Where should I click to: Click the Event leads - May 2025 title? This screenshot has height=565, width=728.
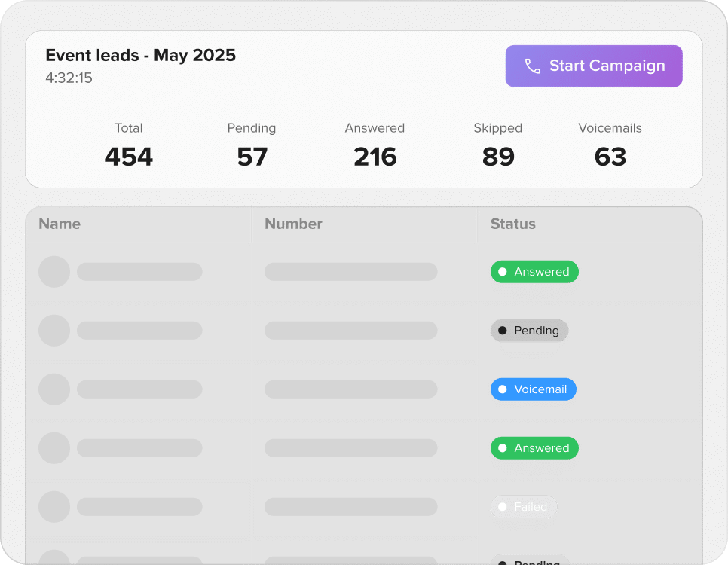(140, 55)
